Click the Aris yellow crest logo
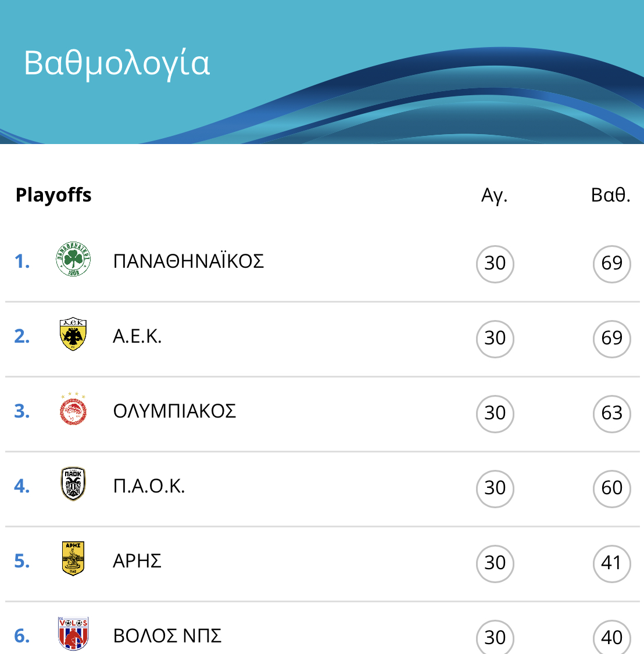The image size is (644, 654). pos(73,559)
